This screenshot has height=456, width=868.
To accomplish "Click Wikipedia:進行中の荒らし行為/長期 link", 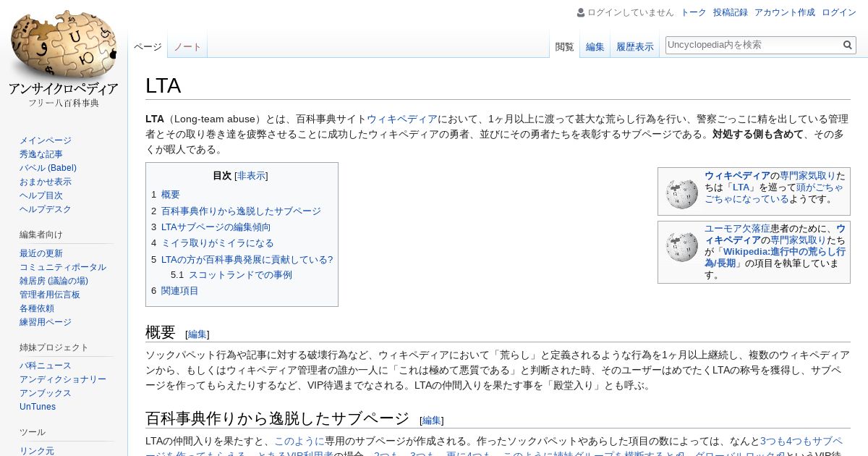I will 775,258.
